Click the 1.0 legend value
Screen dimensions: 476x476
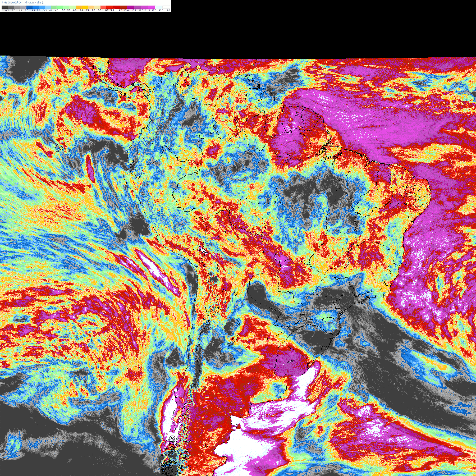(13, 10)
